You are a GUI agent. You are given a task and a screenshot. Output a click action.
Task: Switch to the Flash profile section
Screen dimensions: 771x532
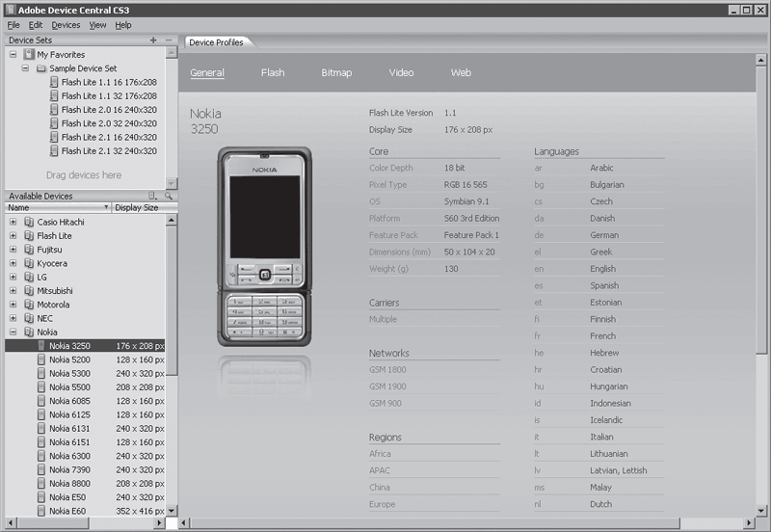coord(273,73)
